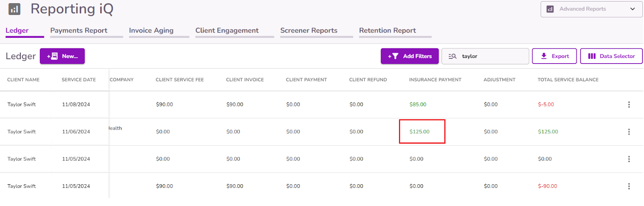Open the Screener Reports tab

coord(309,31)
